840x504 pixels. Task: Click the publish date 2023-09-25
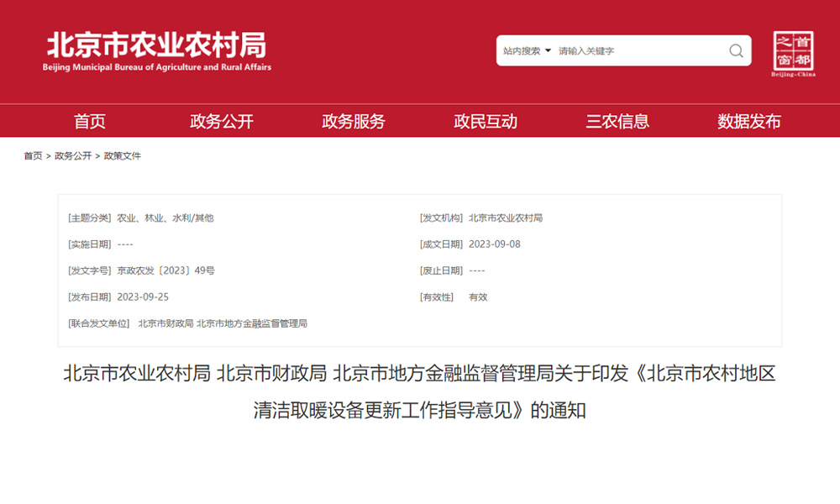(x=143, y=297)
